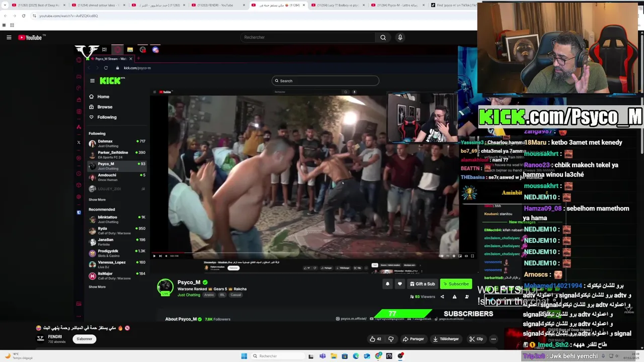Open Dahmax channel in the Following list
The width and height of the screenshot is (644, 362).
(117, 143)
